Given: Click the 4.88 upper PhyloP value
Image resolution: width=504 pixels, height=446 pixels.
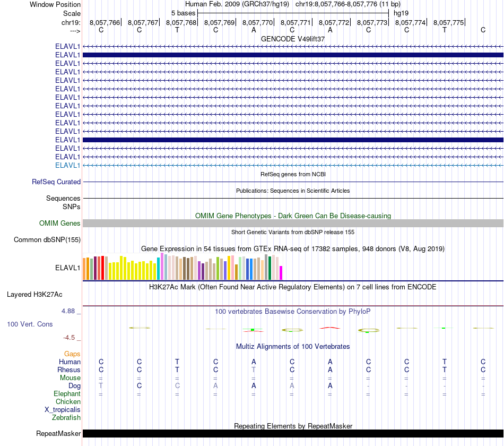Looking at the screenshot, I should tap(68, 311).
